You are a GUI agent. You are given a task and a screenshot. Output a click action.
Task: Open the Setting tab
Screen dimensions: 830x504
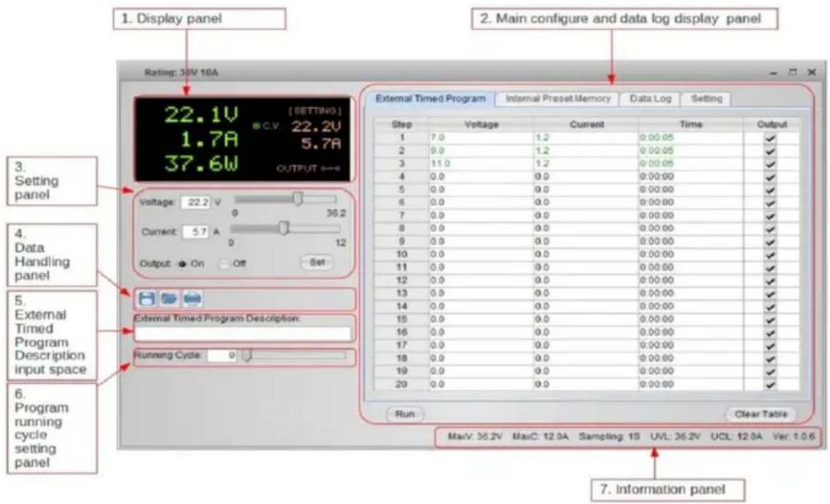[706, 98]
